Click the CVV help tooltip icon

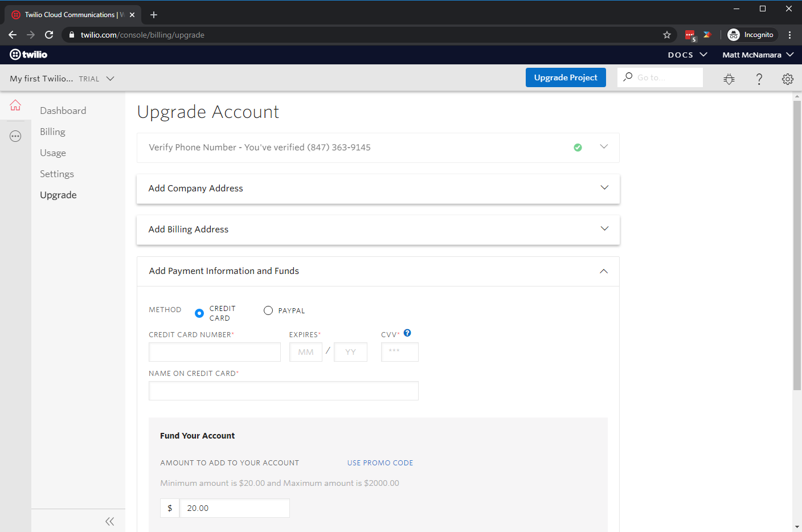pyautogui.click(x=407, y=333)
